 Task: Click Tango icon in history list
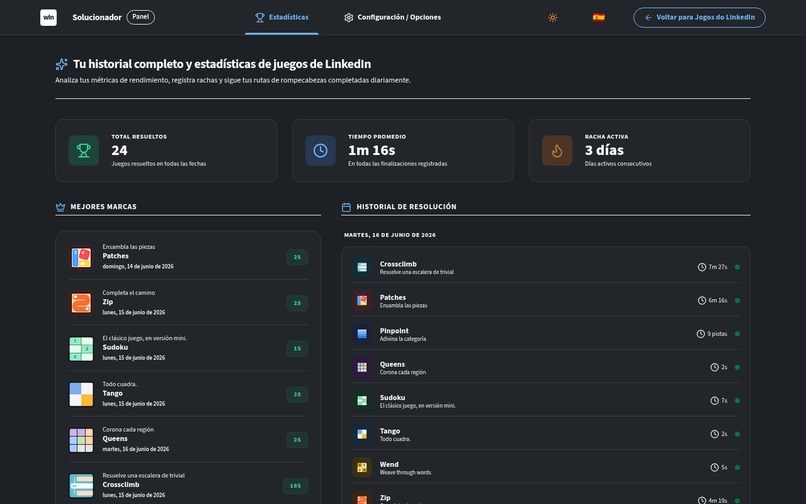click(362, 434)
